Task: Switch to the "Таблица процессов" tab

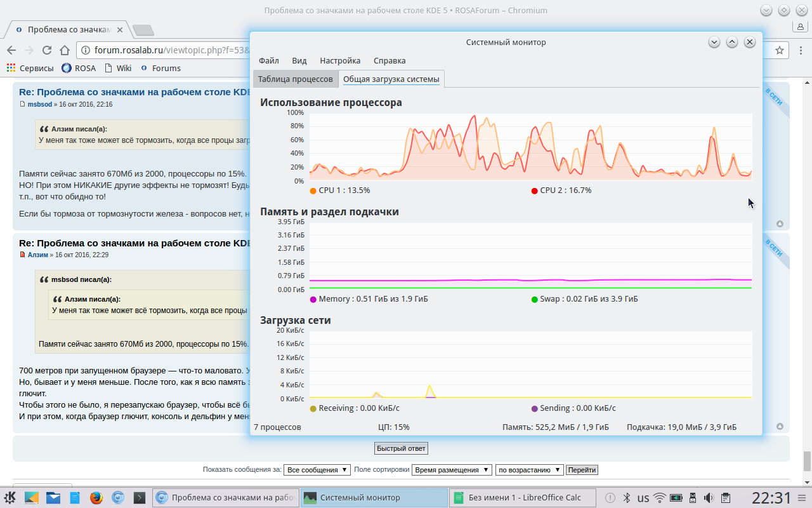Action: click(295, 79)
